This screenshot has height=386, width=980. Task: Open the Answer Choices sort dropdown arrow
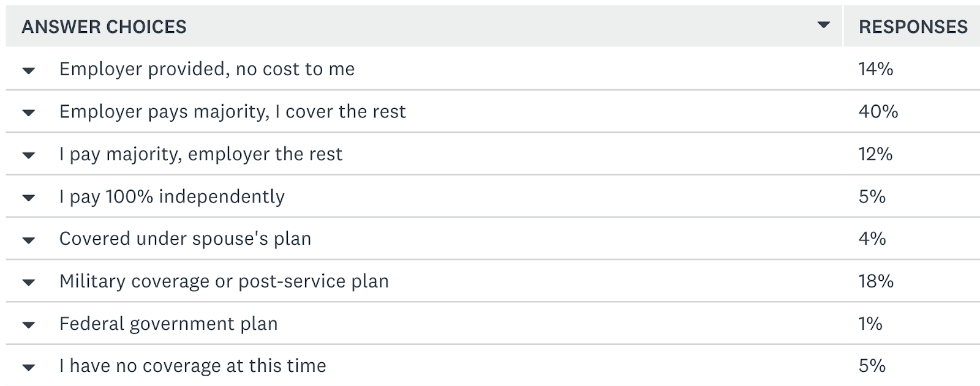pos(824,25)
